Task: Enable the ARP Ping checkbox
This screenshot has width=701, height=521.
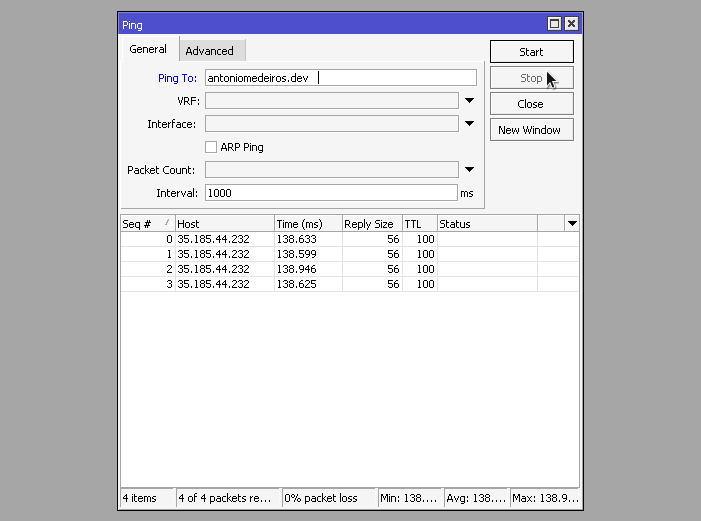Action: [211, 147]
